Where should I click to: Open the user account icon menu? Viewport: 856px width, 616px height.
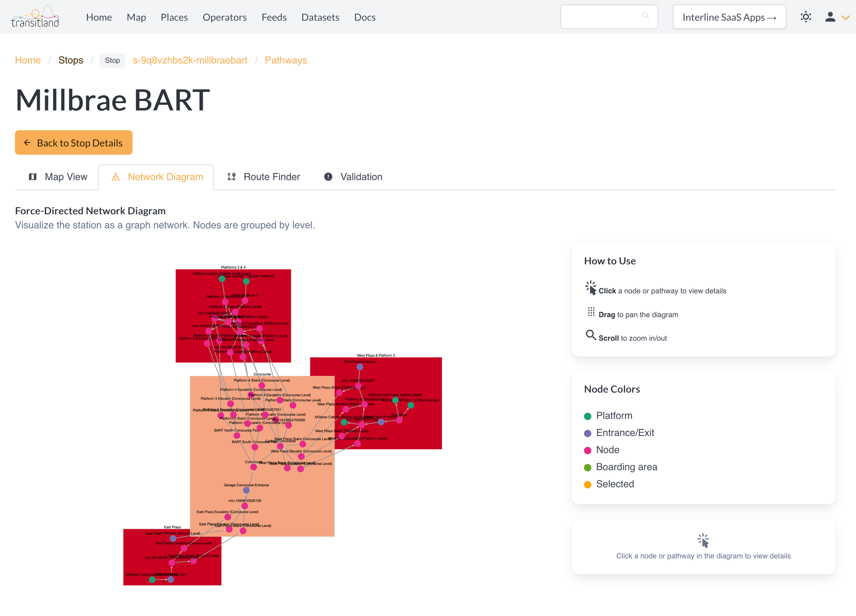click(830, 17)
